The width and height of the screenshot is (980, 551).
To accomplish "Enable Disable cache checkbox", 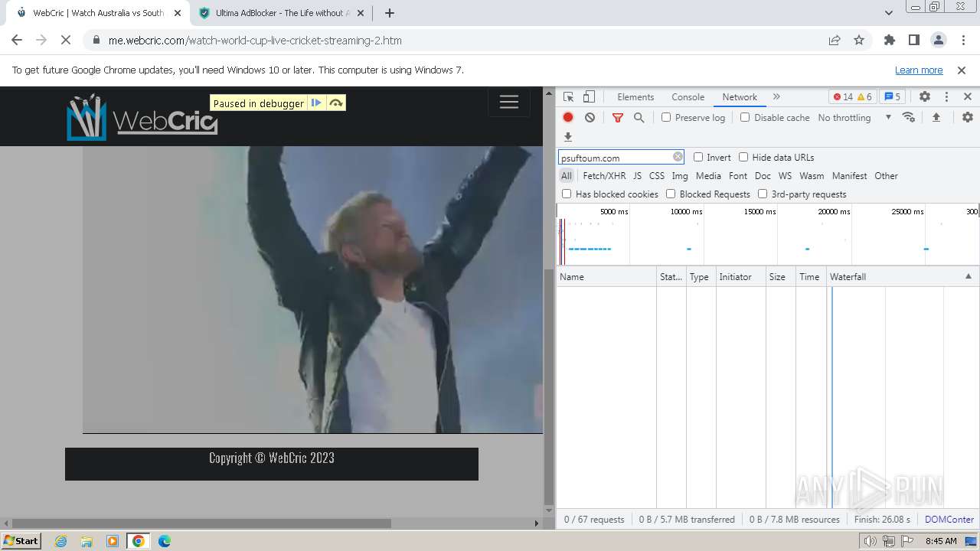I will pyautogui.click(x=745, y=117).
